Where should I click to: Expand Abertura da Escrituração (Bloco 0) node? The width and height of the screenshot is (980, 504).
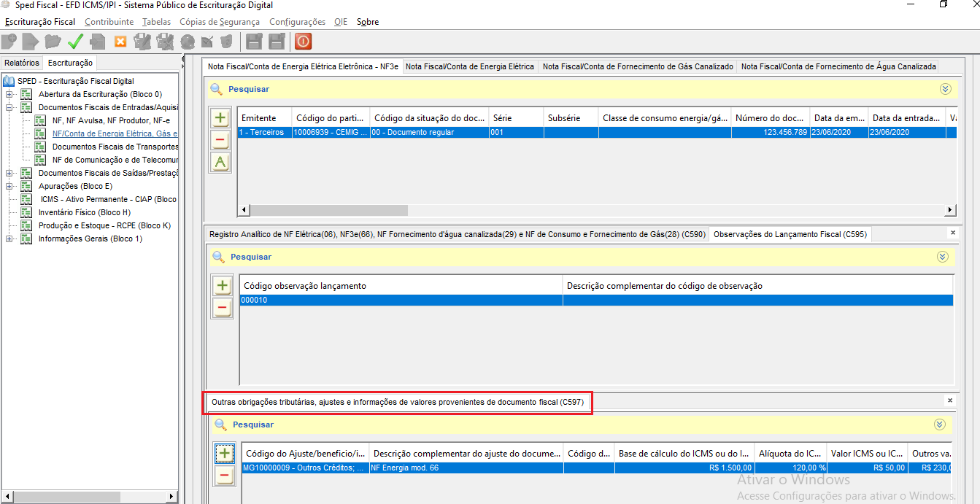coord(9,95)
